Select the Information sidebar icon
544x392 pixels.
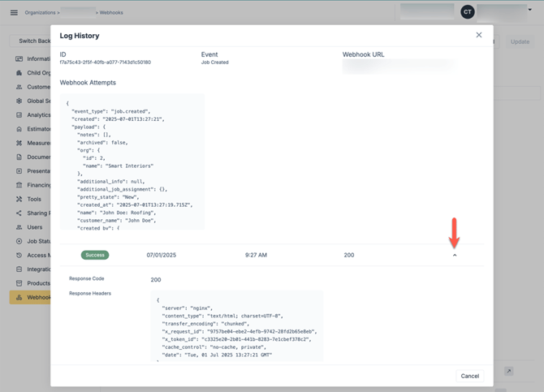(x=19, y=58)
